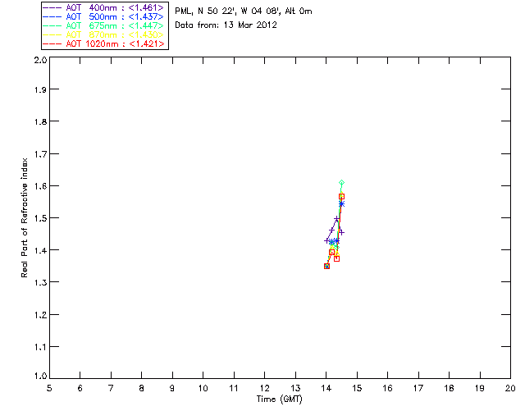Screen dimensions: 525x420
Task: Click the x-axis tick label 19
Action: pyautogui.click(x=480, y=388)
